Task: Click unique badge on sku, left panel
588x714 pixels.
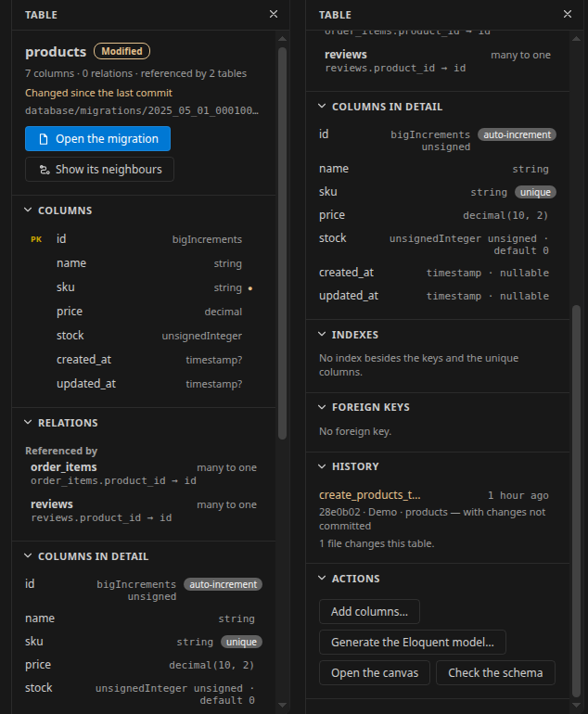Action: point(241,642)
